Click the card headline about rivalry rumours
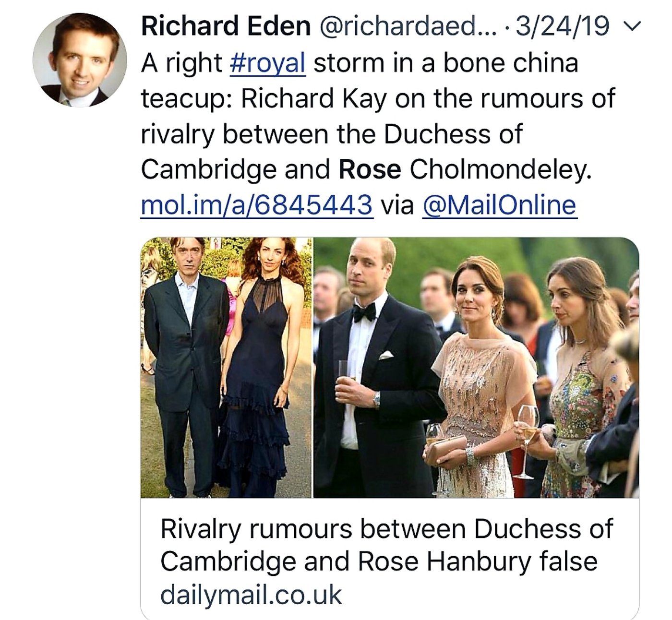The height and width of the screenshot is (620, 672). click(x=385, y=545)
